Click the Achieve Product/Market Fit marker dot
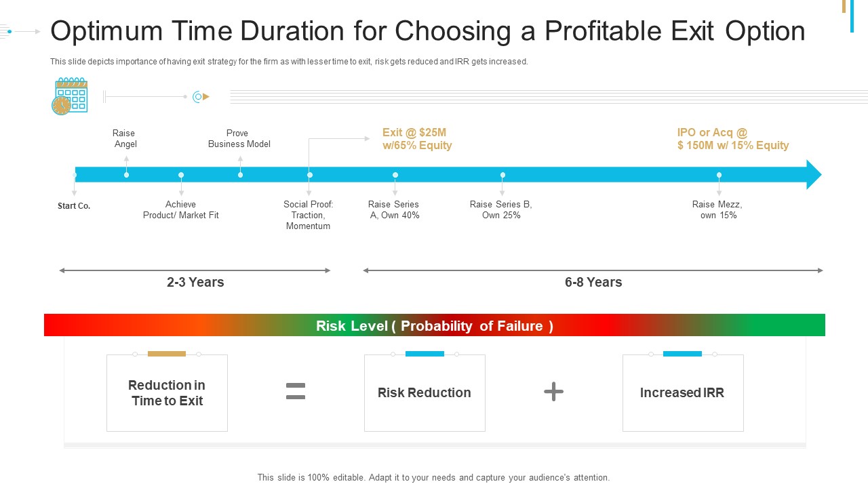Viewport: 868px width, 488px height. (x=181, y=175)
